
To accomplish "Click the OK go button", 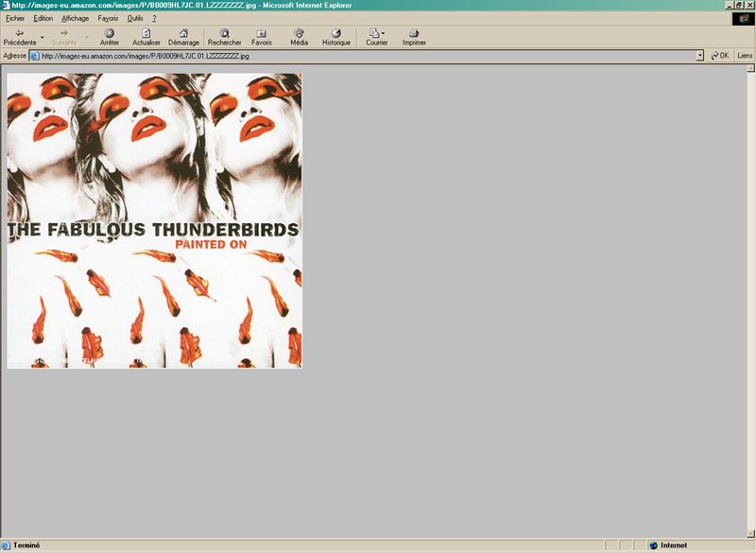I will (720, 56).
